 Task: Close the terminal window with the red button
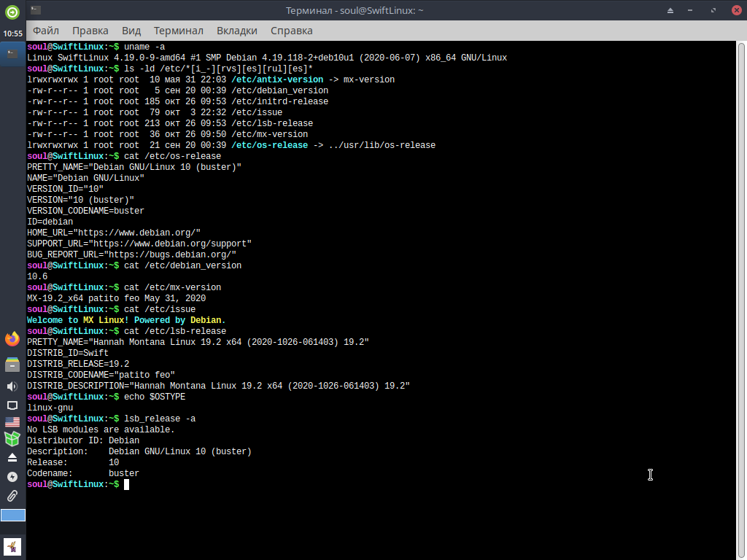click(737, 10)
